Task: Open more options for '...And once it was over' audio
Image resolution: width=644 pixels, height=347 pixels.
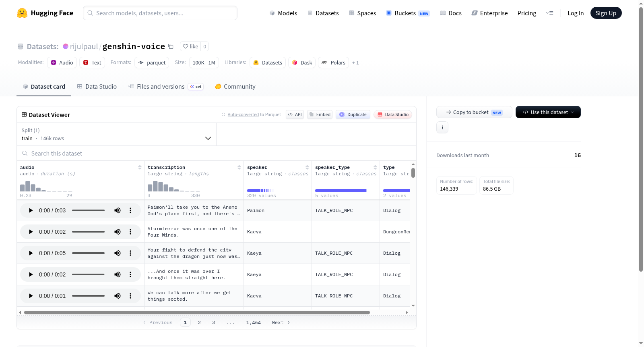Action: 130,274
